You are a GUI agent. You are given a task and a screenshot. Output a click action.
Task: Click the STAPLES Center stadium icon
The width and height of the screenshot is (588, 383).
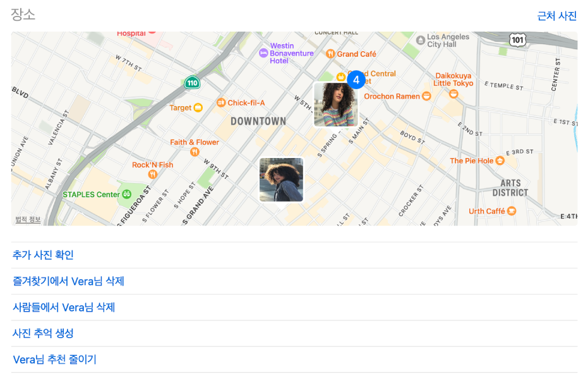[127, 194]
